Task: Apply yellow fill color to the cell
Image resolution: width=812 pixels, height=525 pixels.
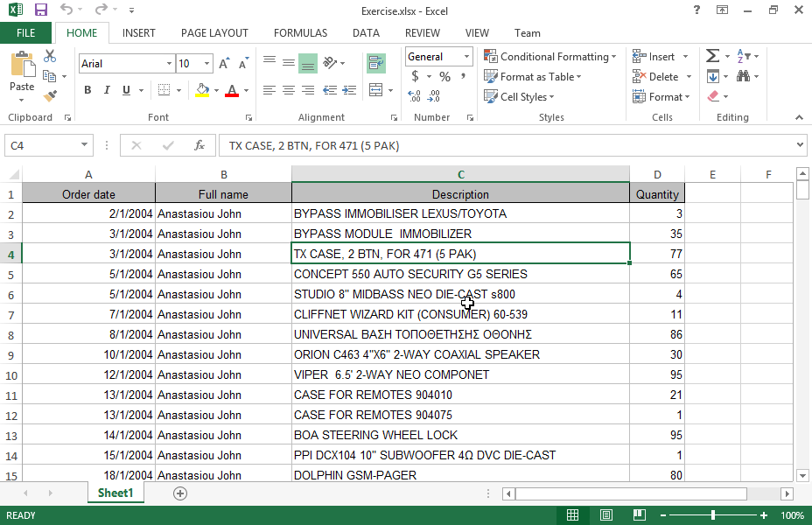Action: point(202,90)
